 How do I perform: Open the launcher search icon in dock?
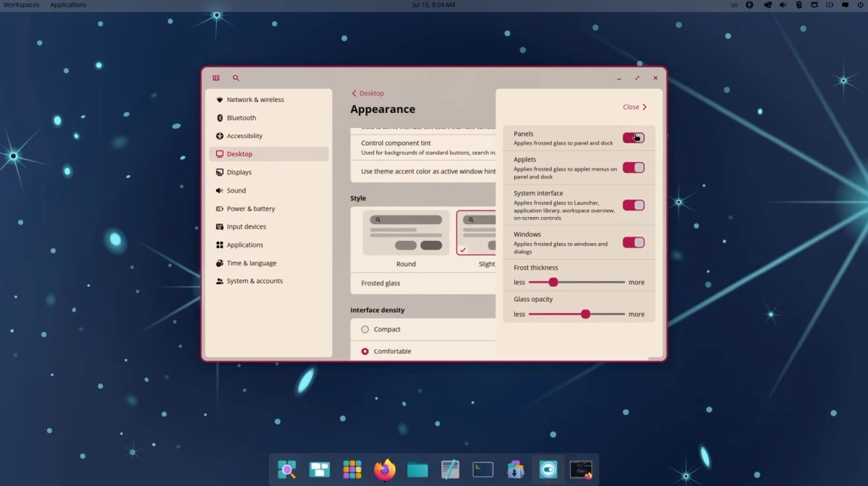[x=287, y=469]
